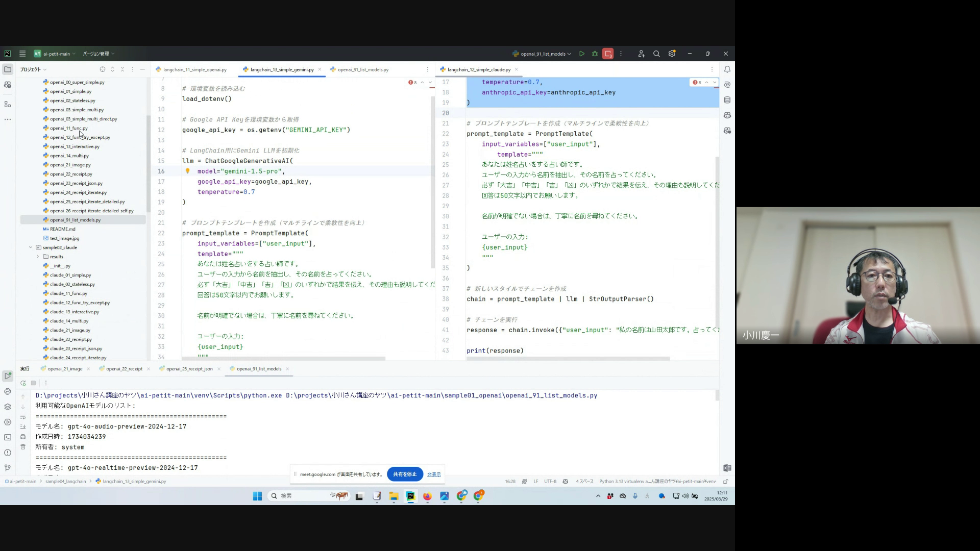Click the Stop square in Run panel
The image size is (980, 551).
34,383
